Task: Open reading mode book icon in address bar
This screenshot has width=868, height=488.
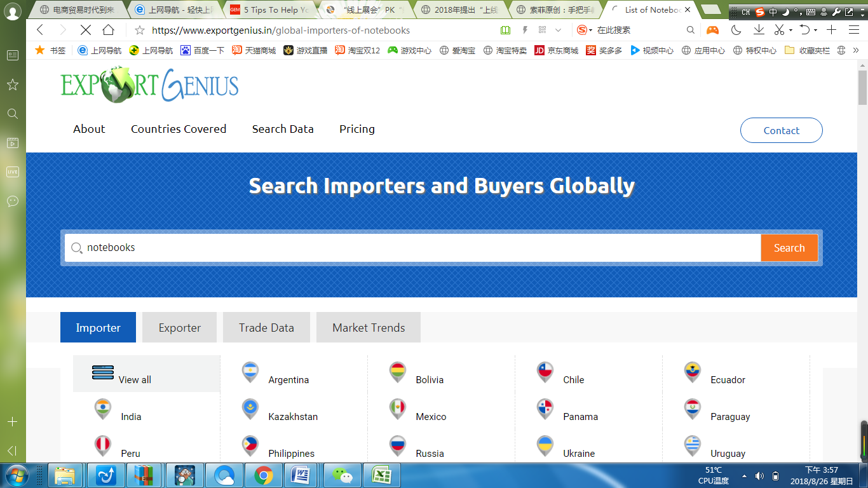Action: 505,30
